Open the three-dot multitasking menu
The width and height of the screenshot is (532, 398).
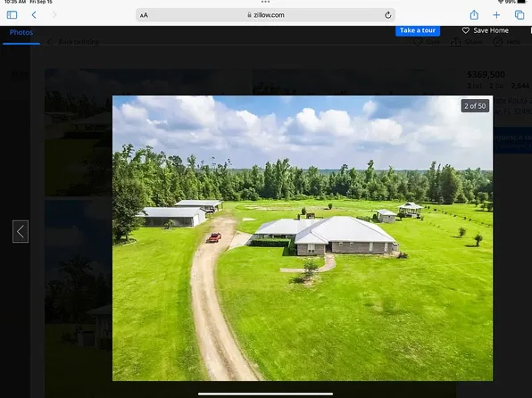tap(265, 2)
